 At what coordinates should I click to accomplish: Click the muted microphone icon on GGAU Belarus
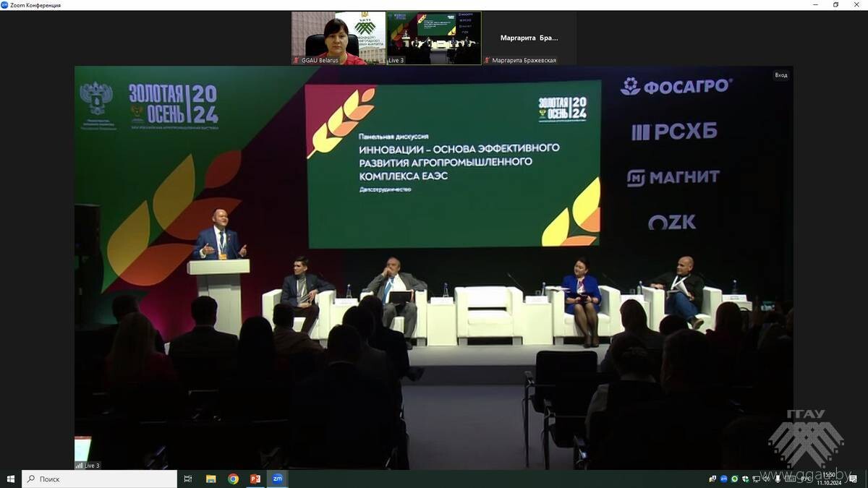point(297,61)
